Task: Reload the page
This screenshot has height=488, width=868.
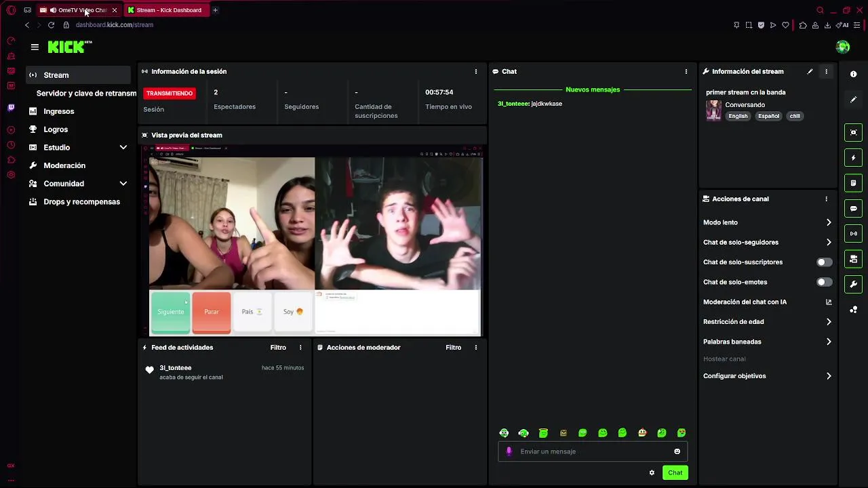Action: pyautogui.click(x=51, y=25)
